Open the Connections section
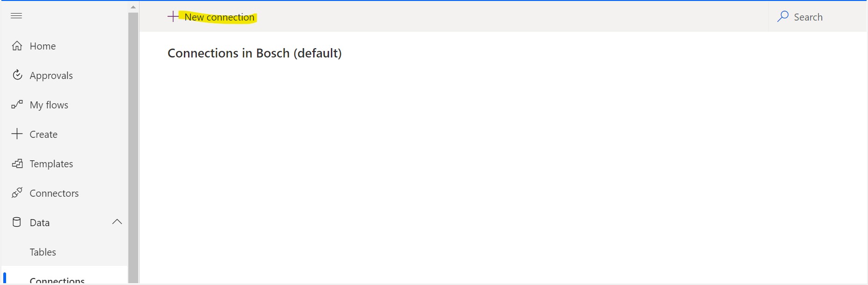The height and width of the screenshot is (285, 868). (x=56, y=279)
